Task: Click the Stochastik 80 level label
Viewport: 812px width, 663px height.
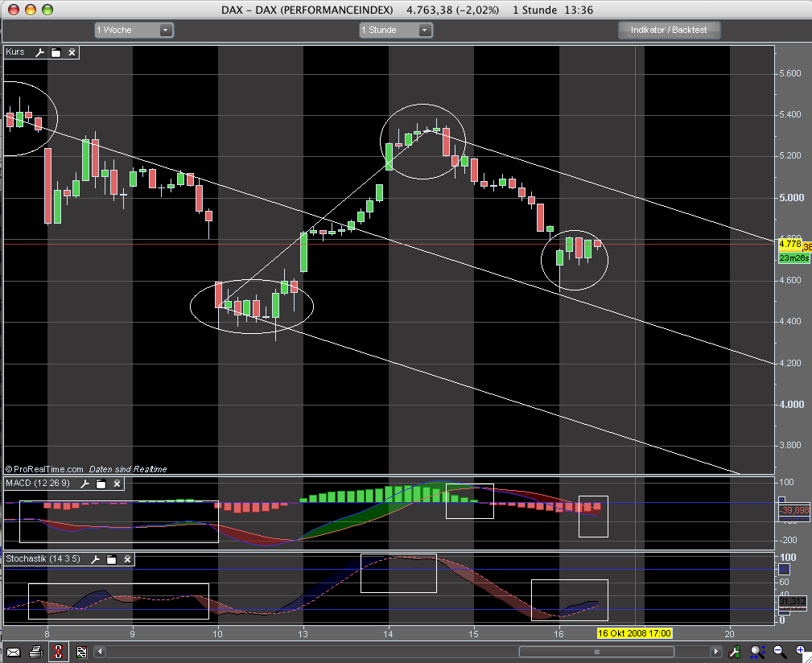Action: (x=784, y=570)
